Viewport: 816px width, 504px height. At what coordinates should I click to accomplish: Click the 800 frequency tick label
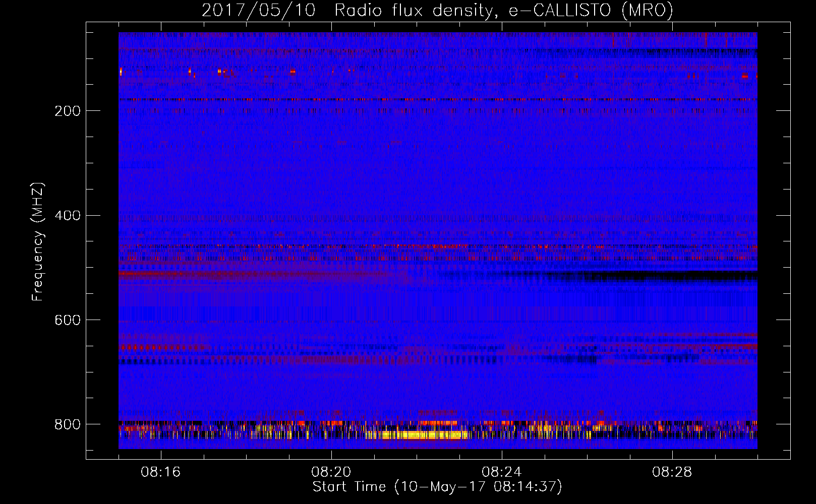[68, 424]
